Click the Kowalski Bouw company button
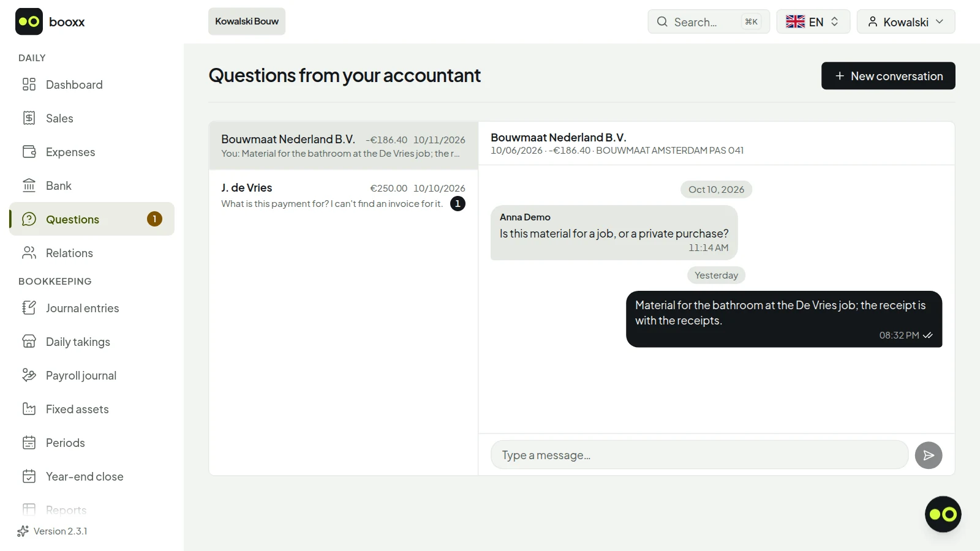 coord(247,21)
